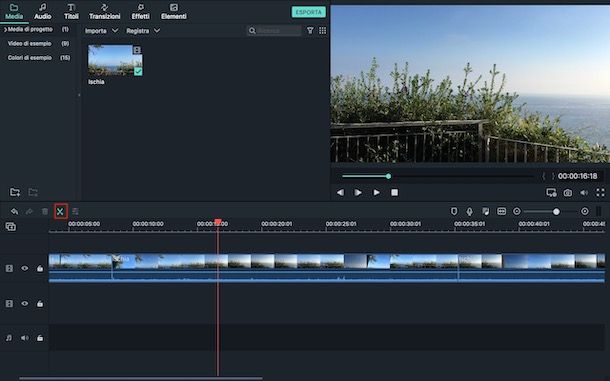610x381 pixels.
Task: Select the video clip on timeline
Action: (327, 268)
